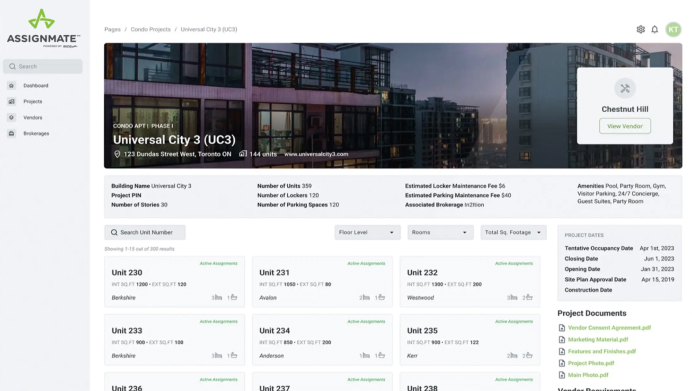Open the Unit 235 card
Image resolution: width=692 pixels, height=391 pixels.
470,340
